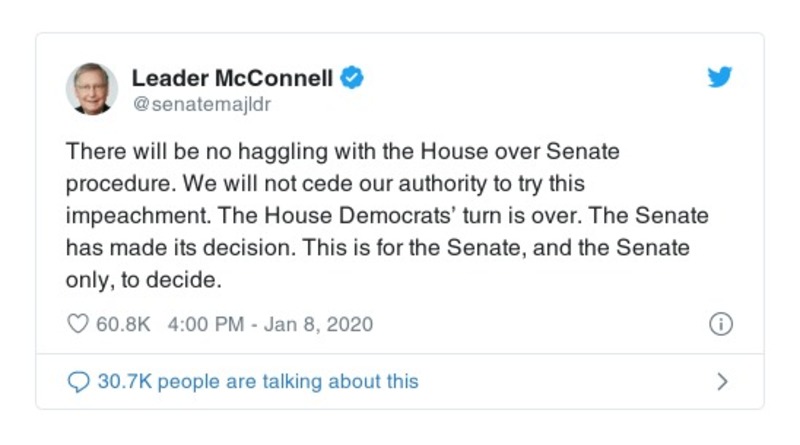Click the Twitter bird logo
The height and width of the screenshot is (445, 800).
pyautogui.click(x=720, y=78)
